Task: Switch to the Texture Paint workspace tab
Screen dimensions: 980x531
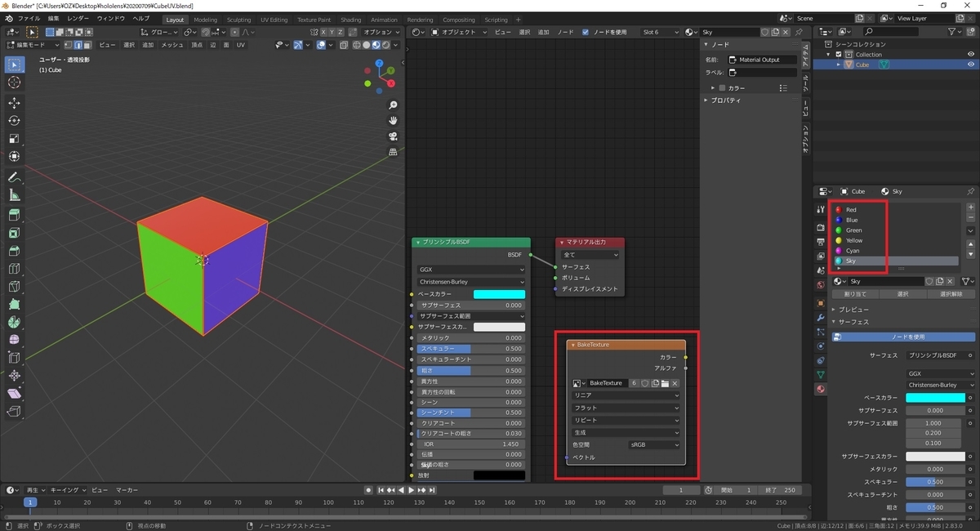Action: (314, 20)
